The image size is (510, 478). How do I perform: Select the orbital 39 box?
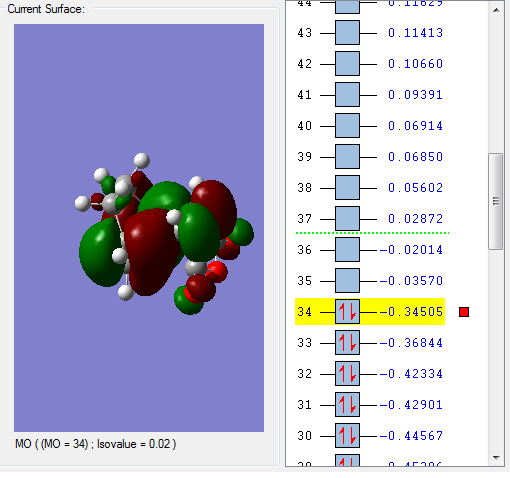[x=347, y=157]
